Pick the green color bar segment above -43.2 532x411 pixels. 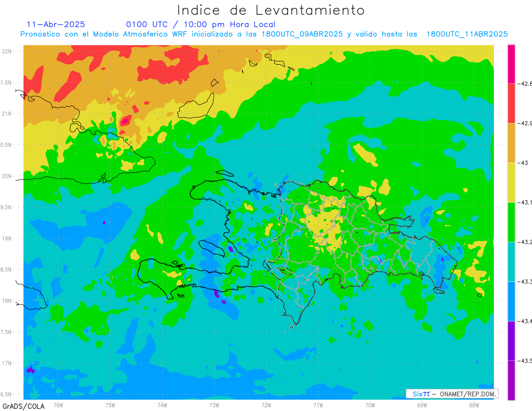(511, 222)
